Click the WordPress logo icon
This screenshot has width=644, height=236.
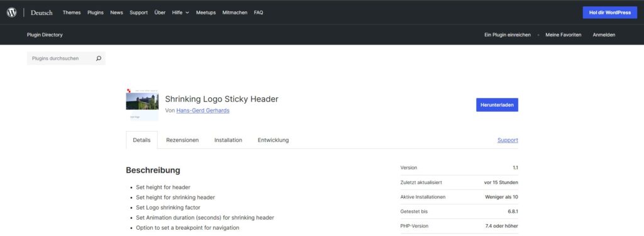11,13
